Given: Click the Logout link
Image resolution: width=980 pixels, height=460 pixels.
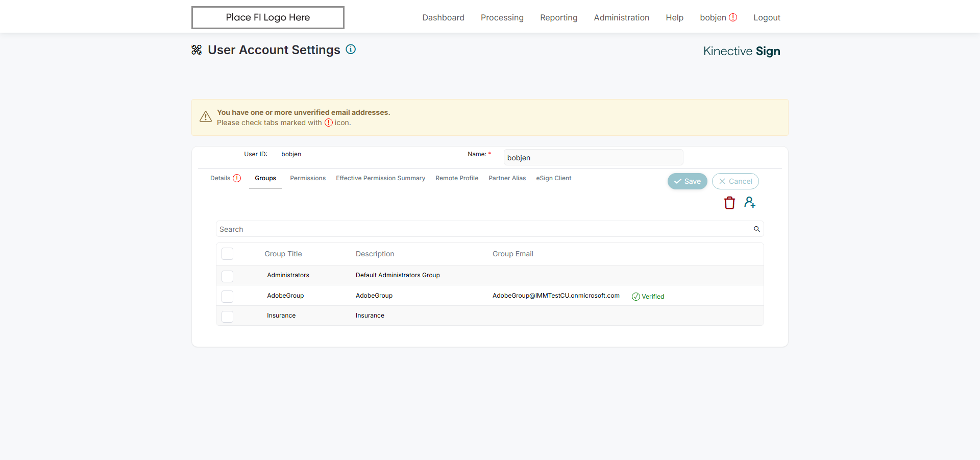Looking at the screenshot, I should pyautogui.click(x=767, y=17).
